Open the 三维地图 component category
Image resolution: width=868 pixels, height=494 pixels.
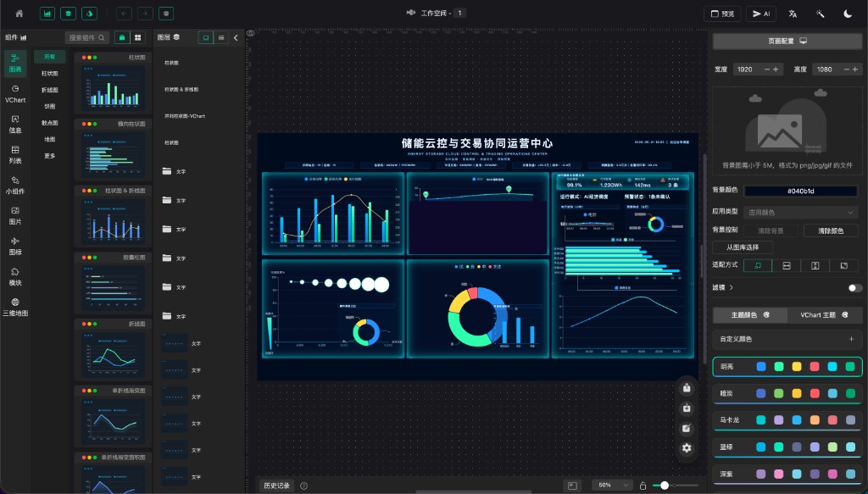[x=15, y=308]
